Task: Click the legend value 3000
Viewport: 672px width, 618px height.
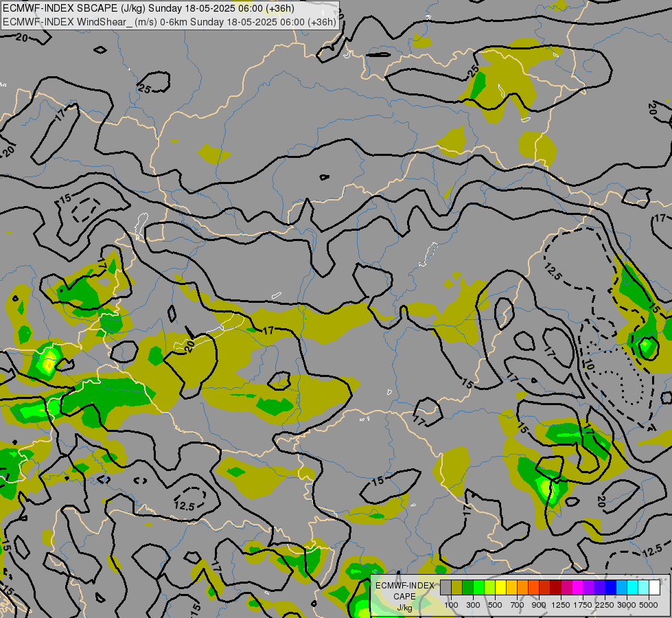Action: [627, 605]
